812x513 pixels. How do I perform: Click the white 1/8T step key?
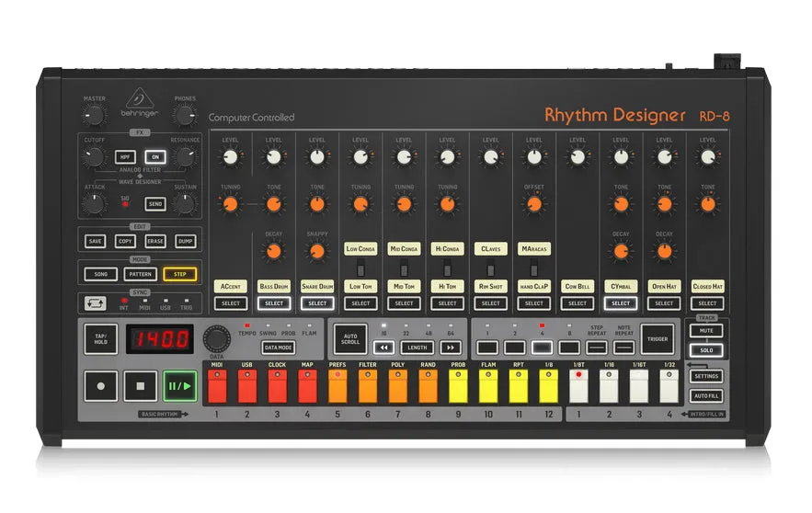pos(579,385)
